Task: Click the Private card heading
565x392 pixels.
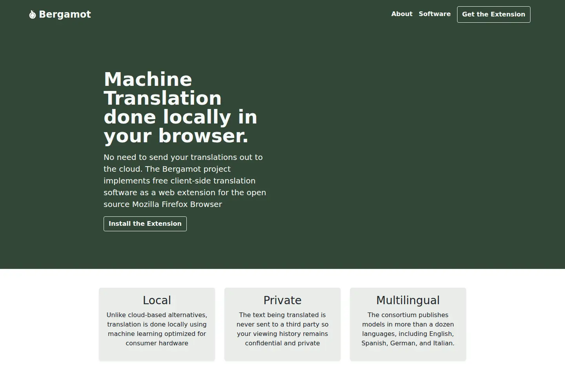Action: click(282, 300)
